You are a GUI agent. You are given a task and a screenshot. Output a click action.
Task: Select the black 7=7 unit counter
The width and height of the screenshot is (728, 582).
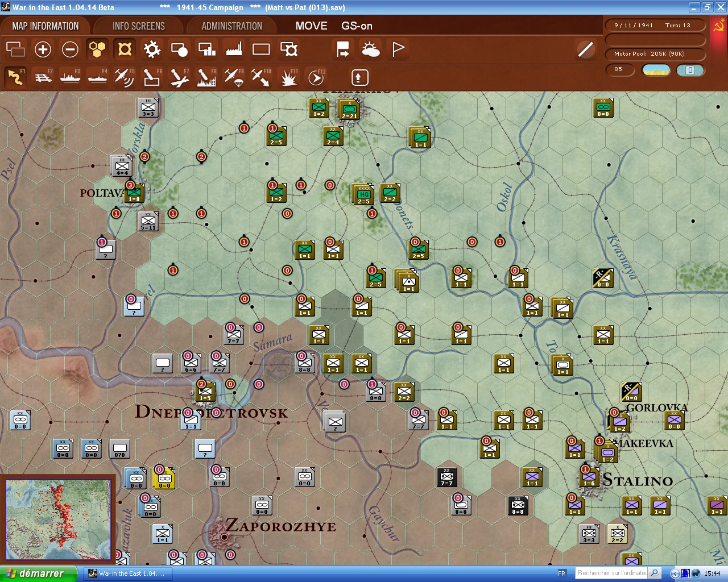[446, 477]
